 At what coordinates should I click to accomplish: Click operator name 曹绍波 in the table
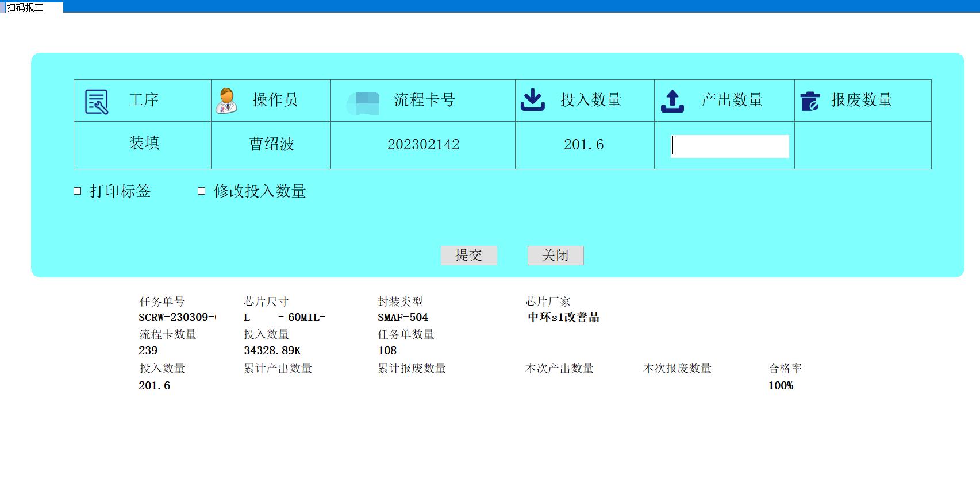click(x=271, y=144)
